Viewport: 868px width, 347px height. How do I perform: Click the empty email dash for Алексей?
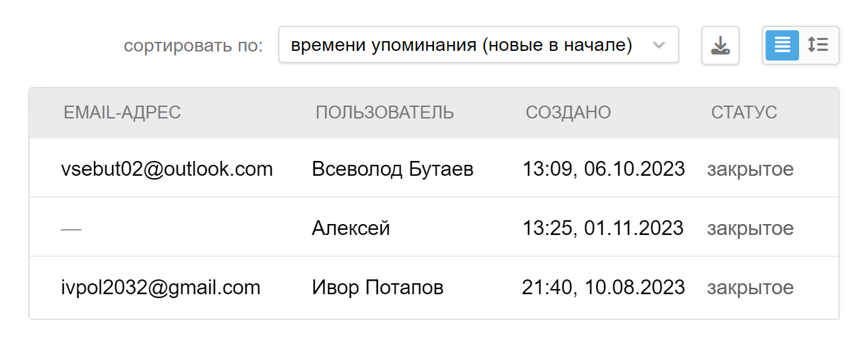point(71,229)
